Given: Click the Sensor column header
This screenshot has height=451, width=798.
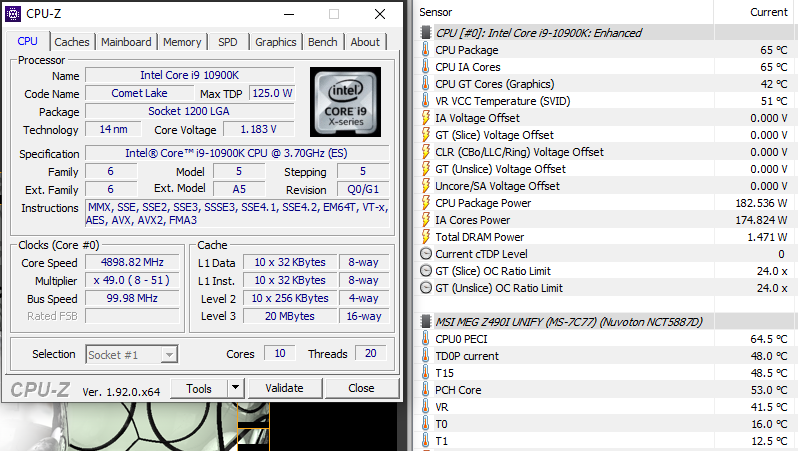Looking at the screenshot, I should click(x=436, y=12).
